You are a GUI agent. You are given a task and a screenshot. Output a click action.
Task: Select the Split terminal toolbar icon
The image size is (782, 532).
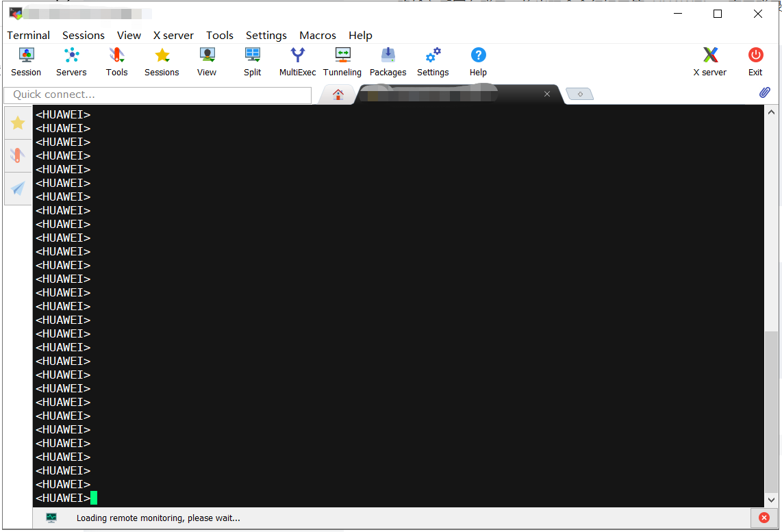(253, 62)
